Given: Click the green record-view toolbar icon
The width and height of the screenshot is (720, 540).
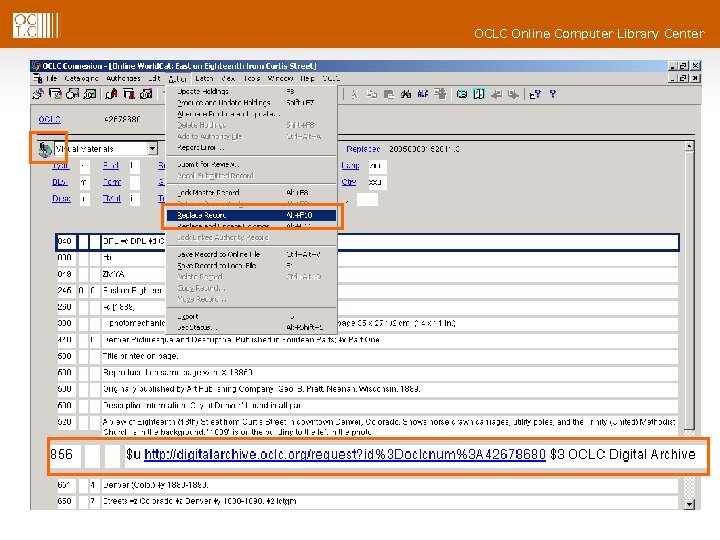Looking at the screenshot, I should pyautogui.click(x=479, y=94).
